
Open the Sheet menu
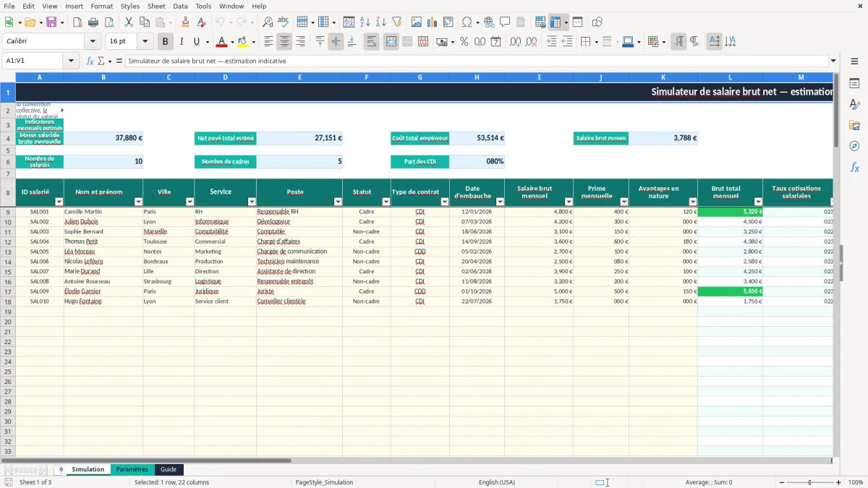click(156, 6)
